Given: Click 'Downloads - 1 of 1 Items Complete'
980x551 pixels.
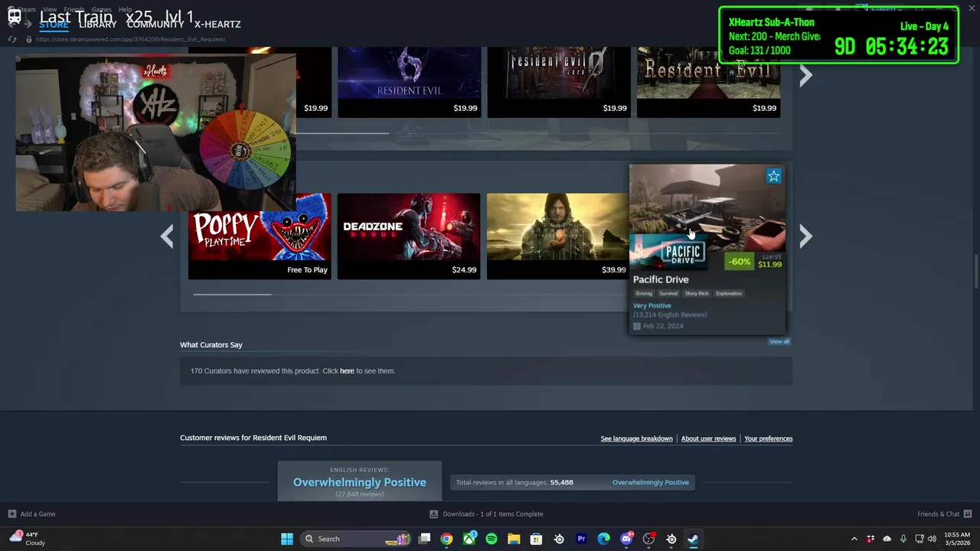Looking at the screenshot, I should 492,514.
